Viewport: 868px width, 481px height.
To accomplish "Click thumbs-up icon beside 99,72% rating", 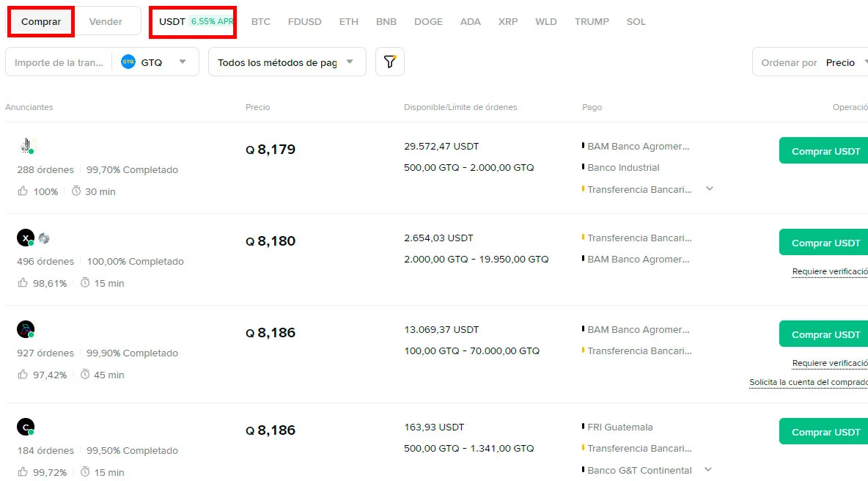I will coord(23,472).
